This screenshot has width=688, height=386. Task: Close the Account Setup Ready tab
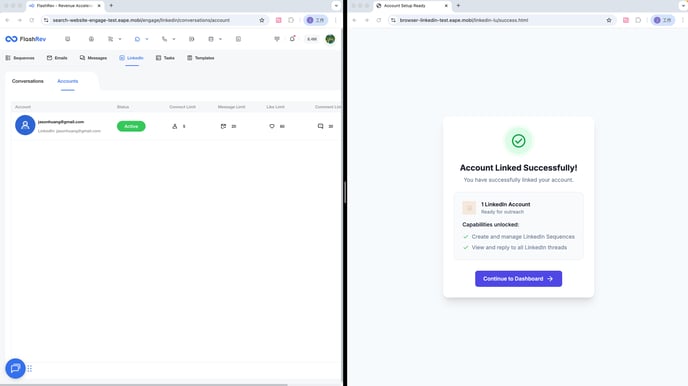(x=446, y=6)
